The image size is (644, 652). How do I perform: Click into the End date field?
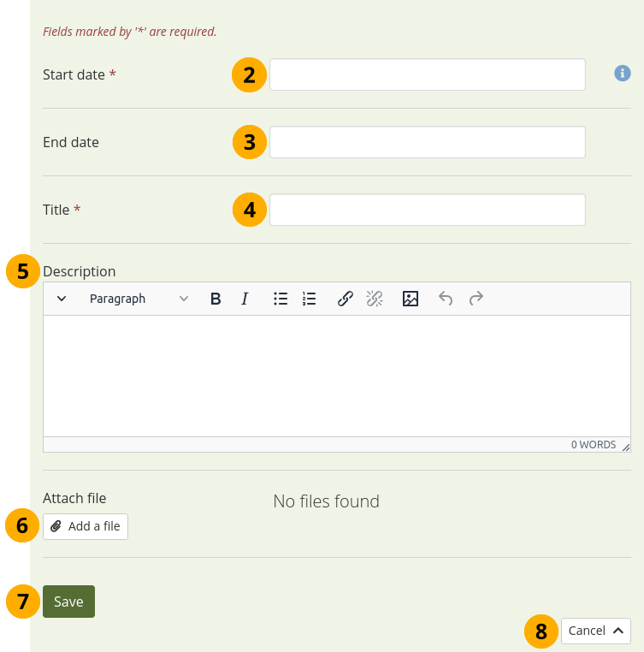(427, 142)
